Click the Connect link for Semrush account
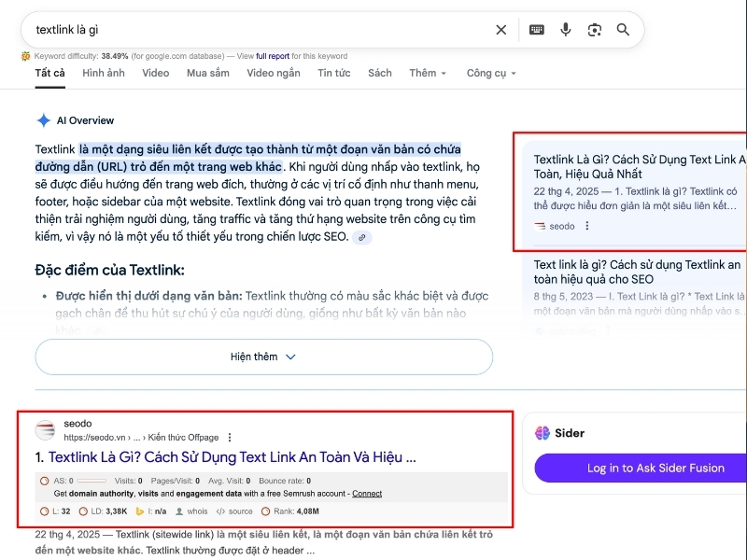Image resolution: width=747 pixels, height=560 pixels. pyautogui.click(x=367, y=494)
